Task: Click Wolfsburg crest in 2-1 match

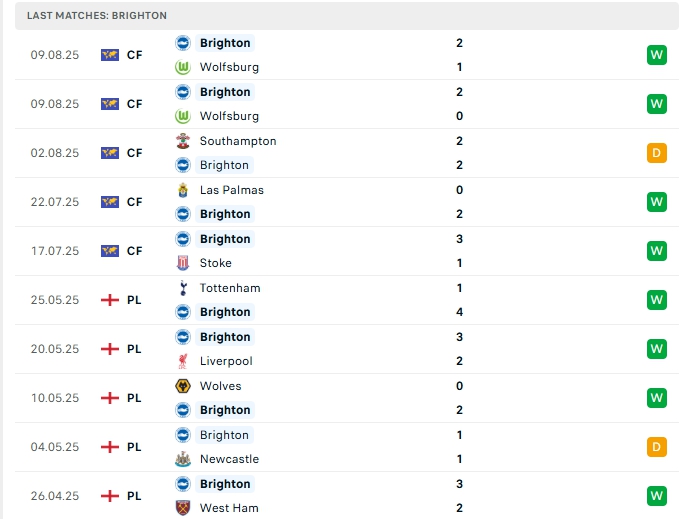Action: pos(183,67)
